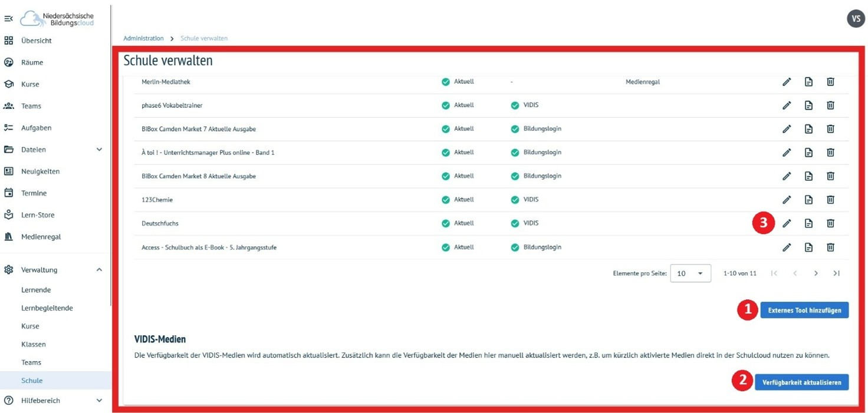This screenshot has height=413, width=868.
Task: Click Administration breadcrumb link
Action: coord(143,38)
